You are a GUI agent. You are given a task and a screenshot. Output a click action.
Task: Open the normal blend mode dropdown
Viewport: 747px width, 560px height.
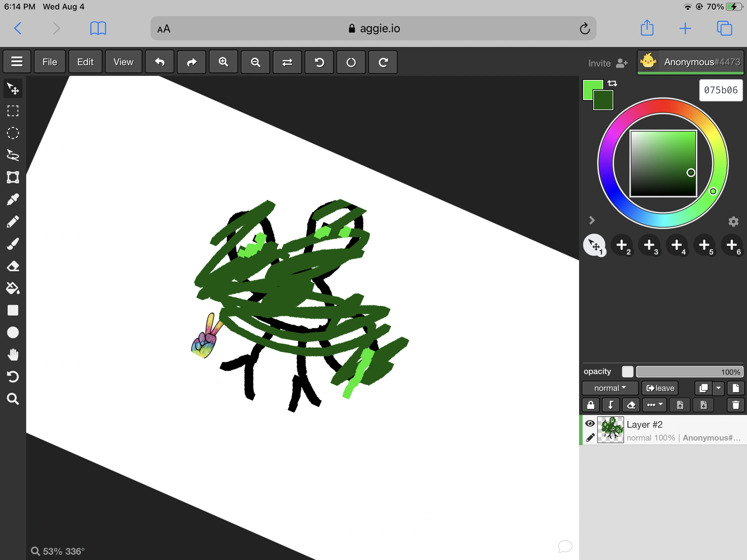coord(610,388)
